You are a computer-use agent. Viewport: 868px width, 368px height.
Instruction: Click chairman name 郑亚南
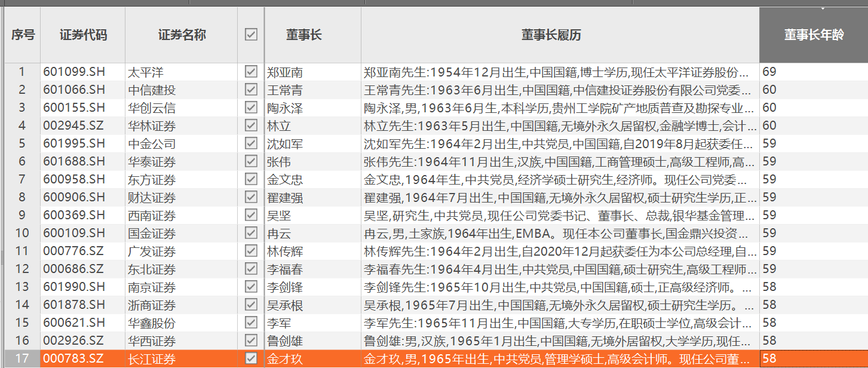(285, 72)
